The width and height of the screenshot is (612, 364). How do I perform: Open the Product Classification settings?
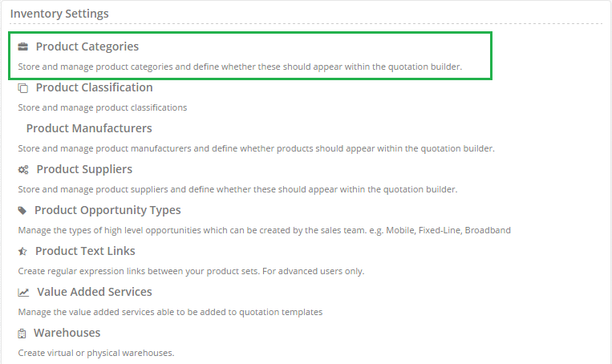94,87
